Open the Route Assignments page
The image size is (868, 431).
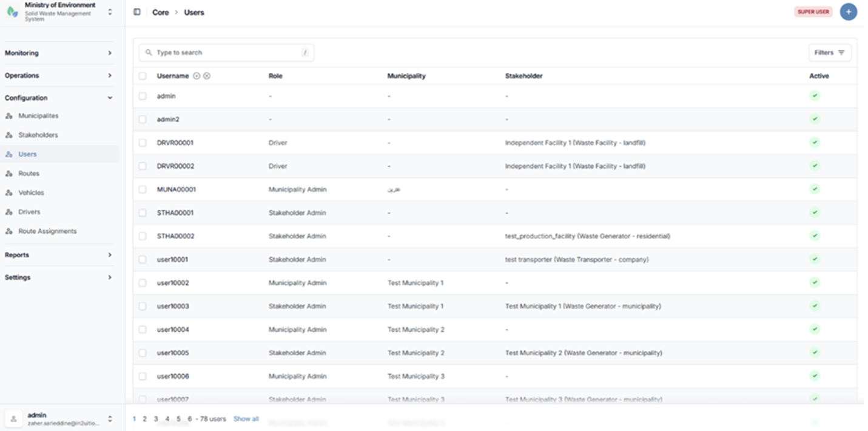click(47, 231)
